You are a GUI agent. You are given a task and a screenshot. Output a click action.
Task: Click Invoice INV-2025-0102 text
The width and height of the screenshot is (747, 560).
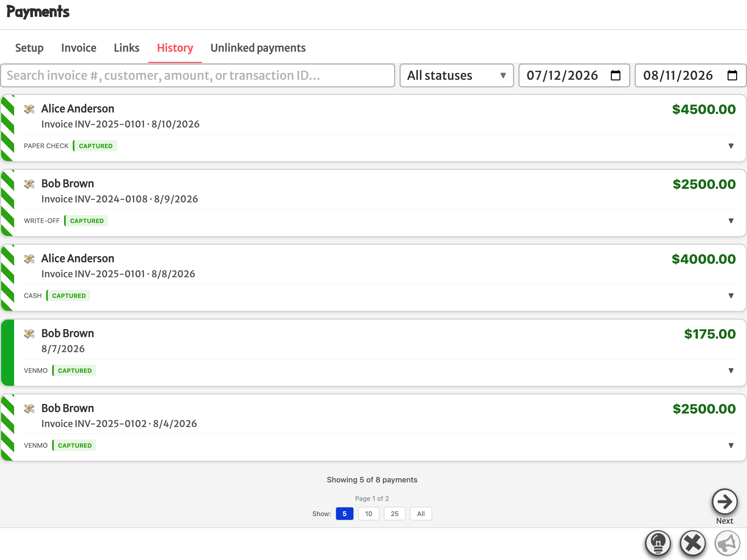pos(94,424)
